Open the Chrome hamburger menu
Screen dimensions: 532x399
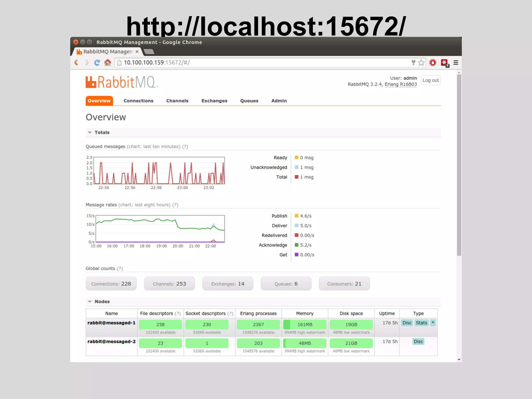point(456,63)
